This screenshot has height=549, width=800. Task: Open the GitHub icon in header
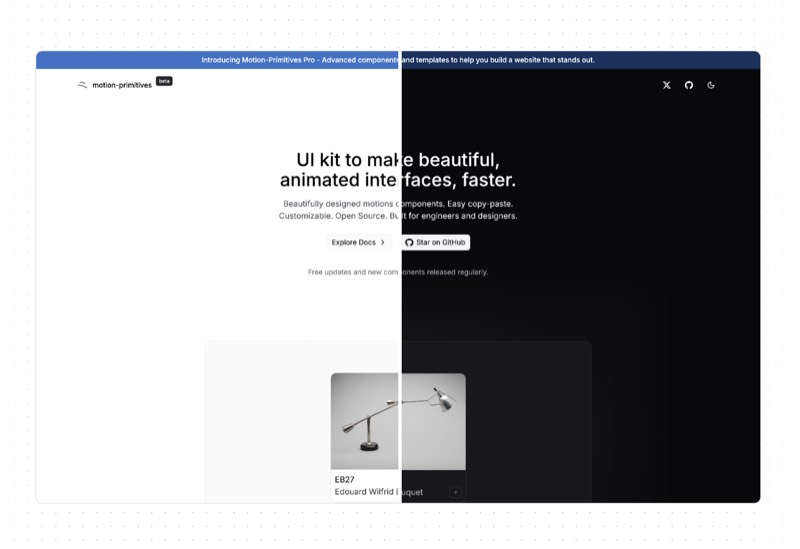coord(689,85)
